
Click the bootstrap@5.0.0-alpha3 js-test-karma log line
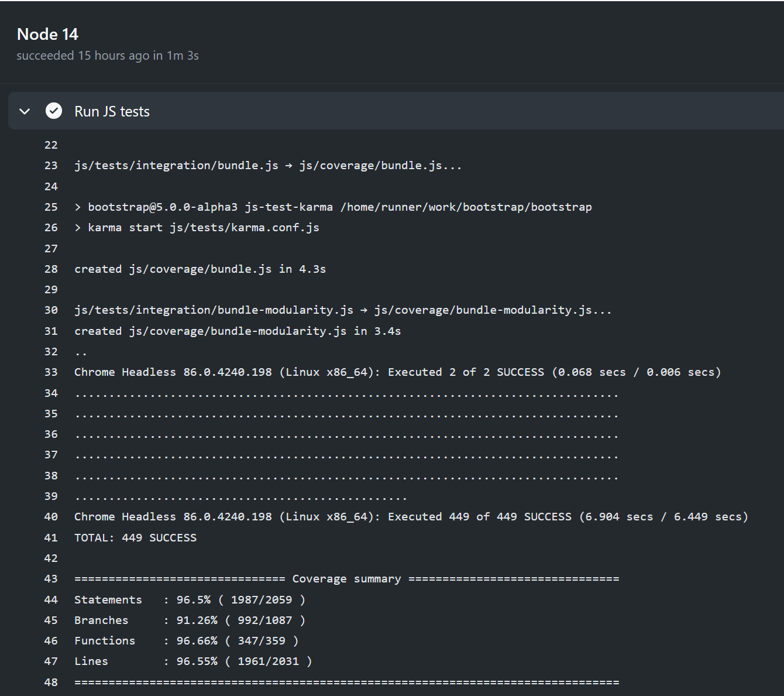333,207
